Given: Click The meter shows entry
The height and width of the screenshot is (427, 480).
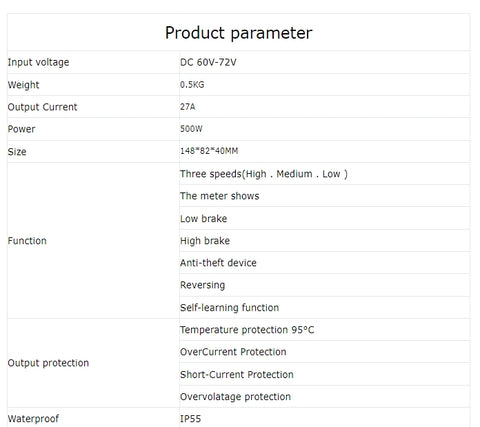Looking at the screenshot, I should [x=219, y=196].
